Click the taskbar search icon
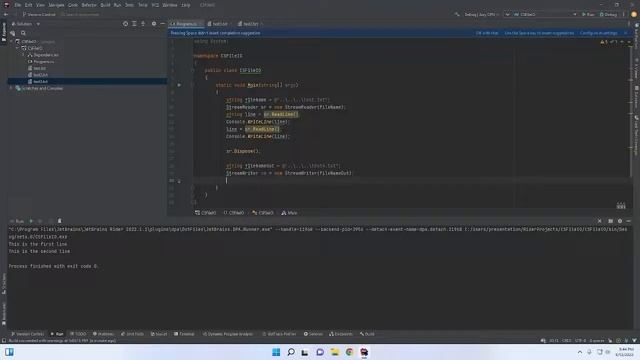 [x=291, y=352]
